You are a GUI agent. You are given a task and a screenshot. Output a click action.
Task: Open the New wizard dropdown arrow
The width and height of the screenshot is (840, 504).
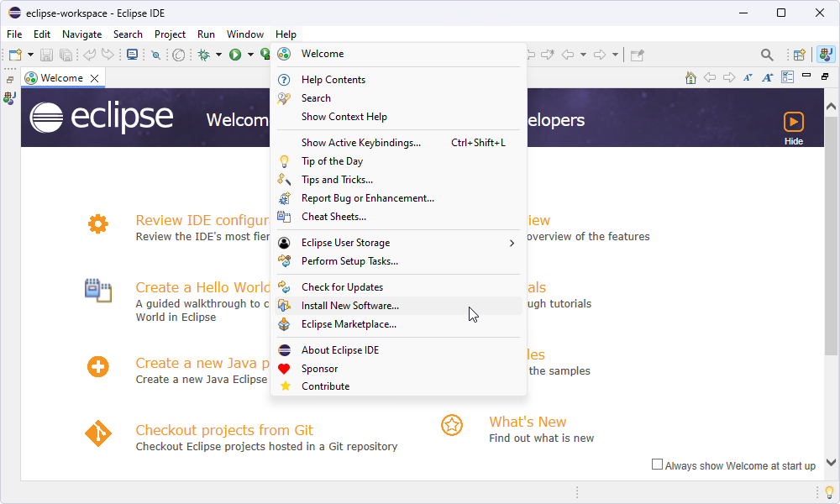pyautogui.click(x=30, y=55)
